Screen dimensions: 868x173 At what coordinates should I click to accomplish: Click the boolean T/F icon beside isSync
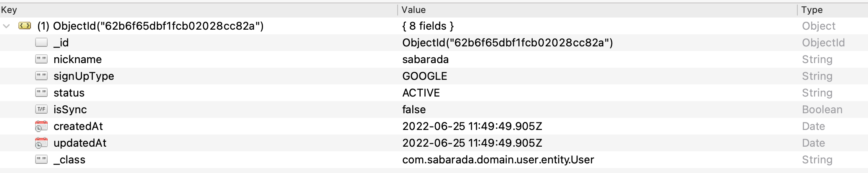point(41,109)
